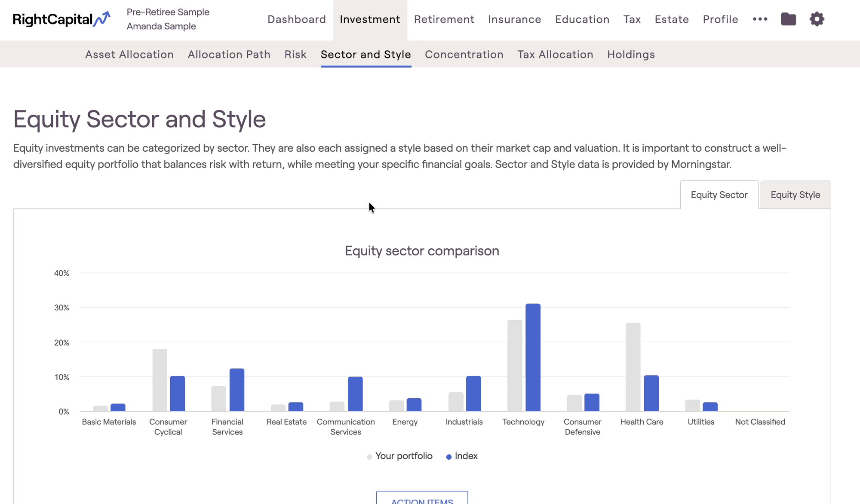Image resolution: width=860 pixels, height=504 pixels.
Task: Open the three-dots more menu
Action: tap(760, 19)
